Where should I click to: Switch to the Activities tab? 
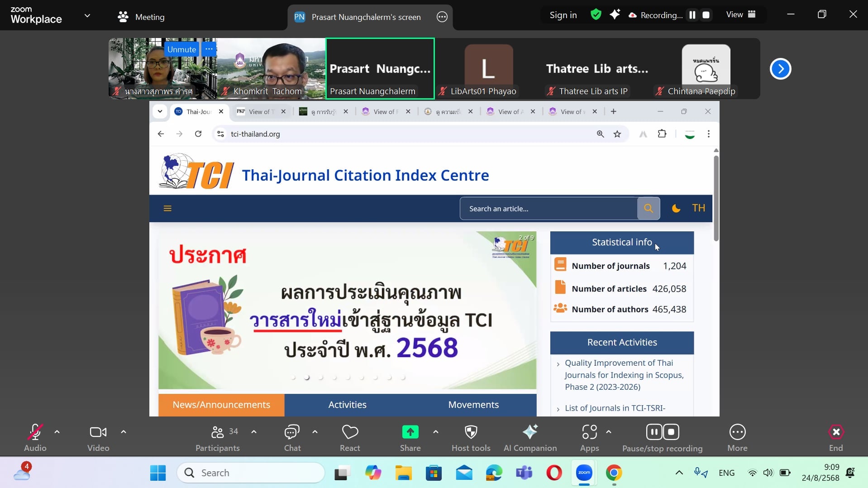click(x=347, y=405)
